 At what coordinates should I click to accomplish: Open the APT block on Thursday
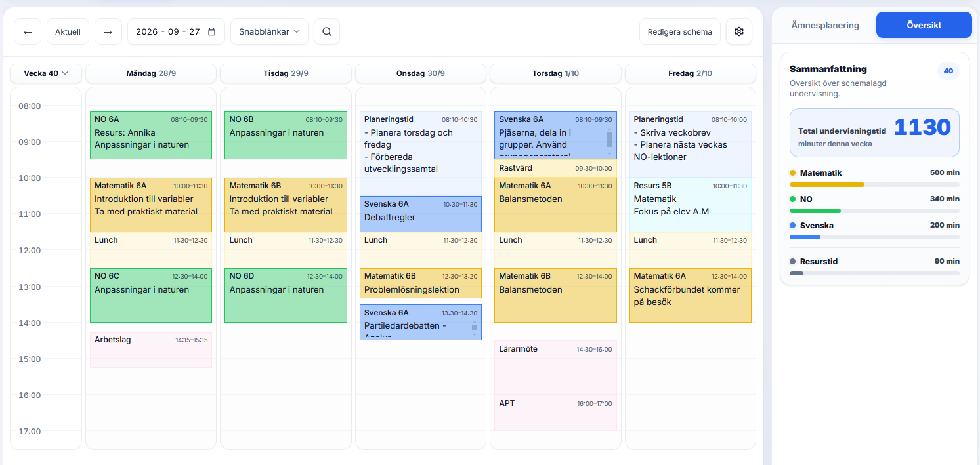pos(555,413)
